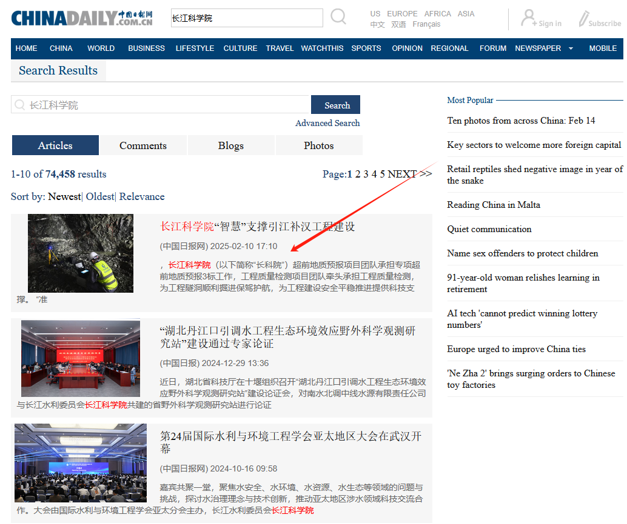Open article about 湖北丹江口引调水工程
The height and width of the screenshot is (524, 627).
tap(288, 337)
